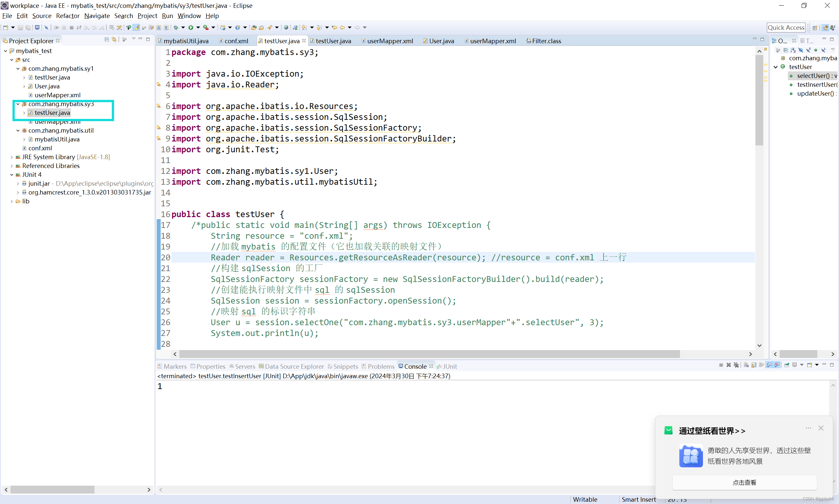Click the Open Type toolbar icon
The width and height of the screenshot is (839, 504).
254,28
